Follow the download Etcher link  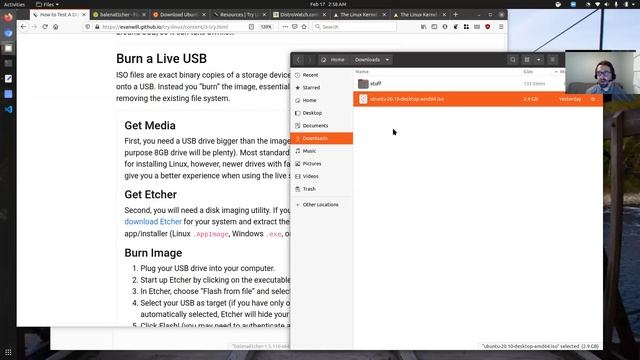coord(153,222)
